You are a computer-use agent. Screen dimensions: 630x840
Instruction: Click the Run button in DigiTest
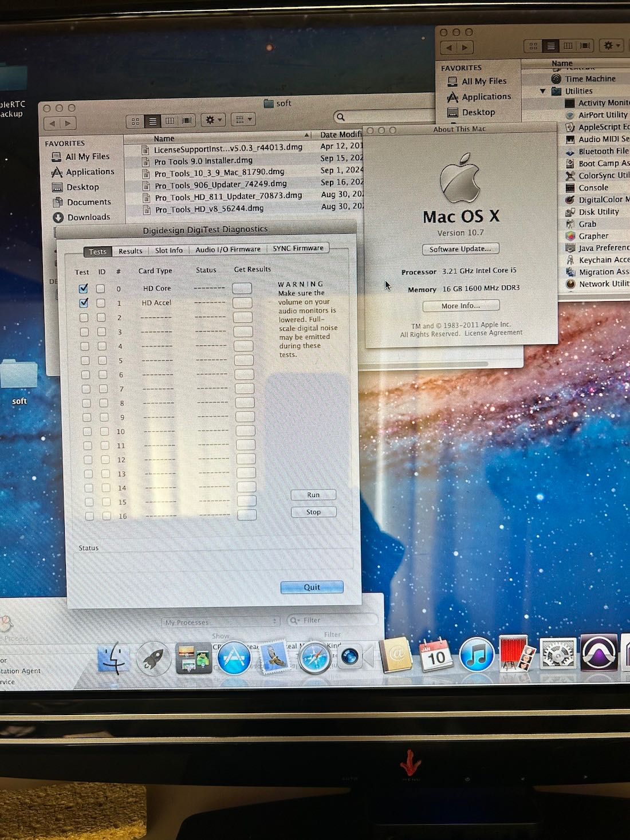[x=313, y=495]
